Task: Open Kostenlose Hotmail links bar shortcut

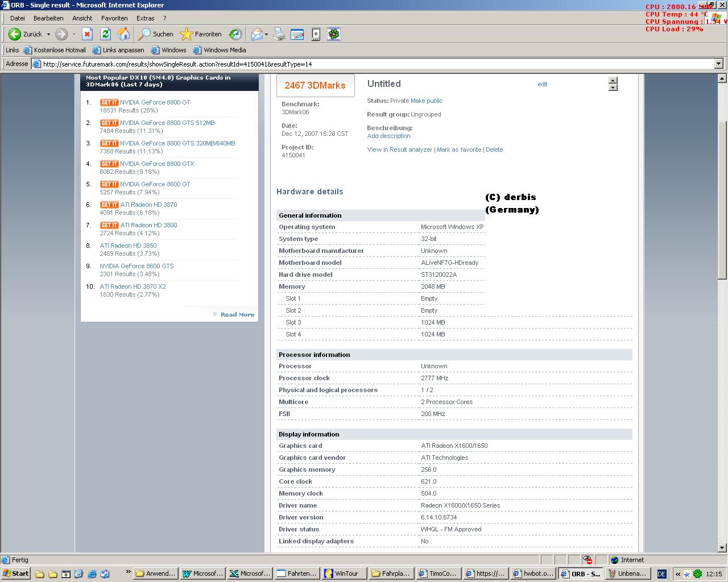Action: [x=55, y=50]
